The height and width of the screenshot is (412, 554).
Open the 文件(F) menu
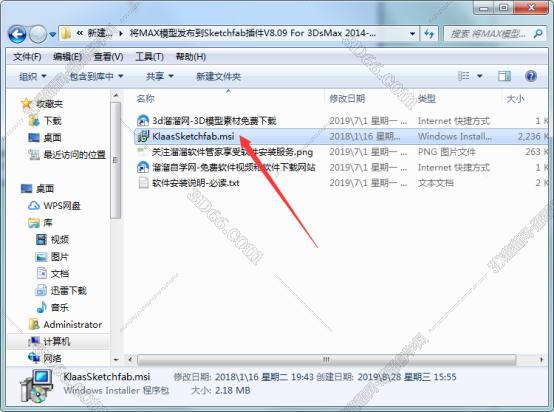pyautogui.click(x=27, y=57)
